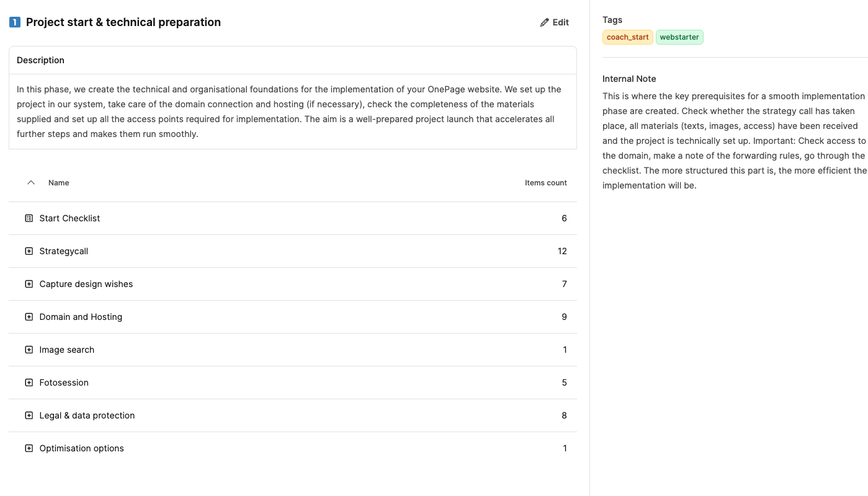Click the Edit pencil icon
Viewport: 868px width, 496px height.
(x=545, y=22)
